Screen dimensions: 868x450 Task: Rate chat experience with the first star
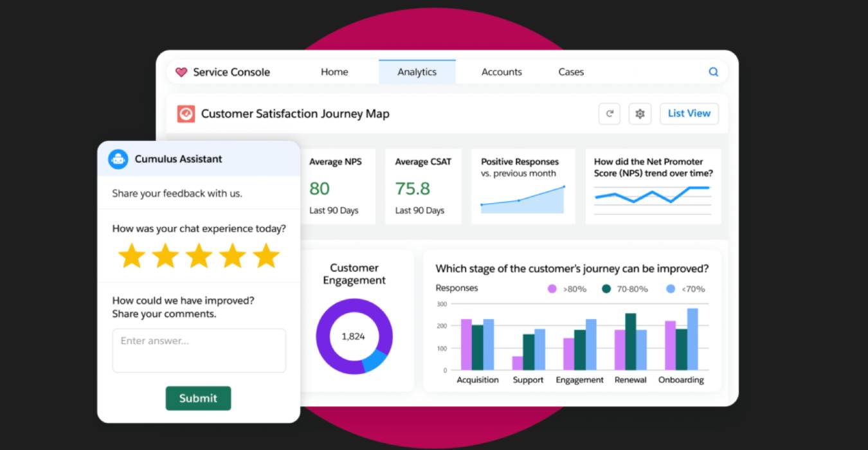pos(132,256)
